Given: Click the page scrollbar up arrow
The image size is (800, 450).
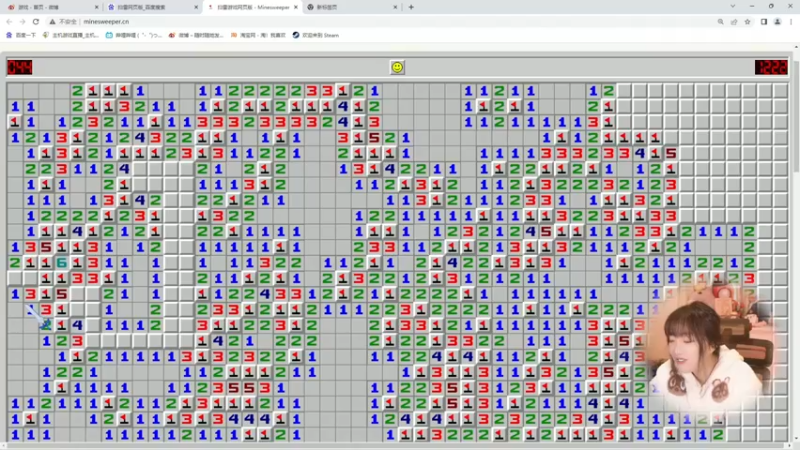Looking at the screenshot, I should pos(796,47).
